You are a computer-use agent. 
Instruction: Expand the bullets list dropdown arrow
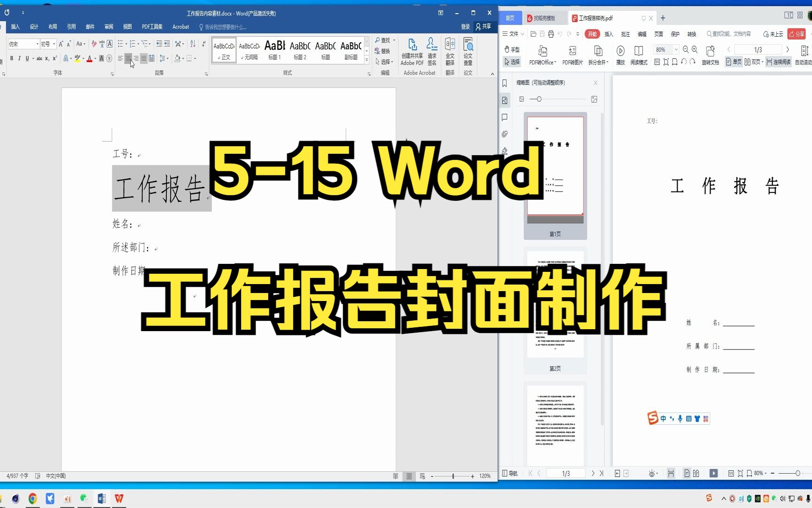coord(126,44)
